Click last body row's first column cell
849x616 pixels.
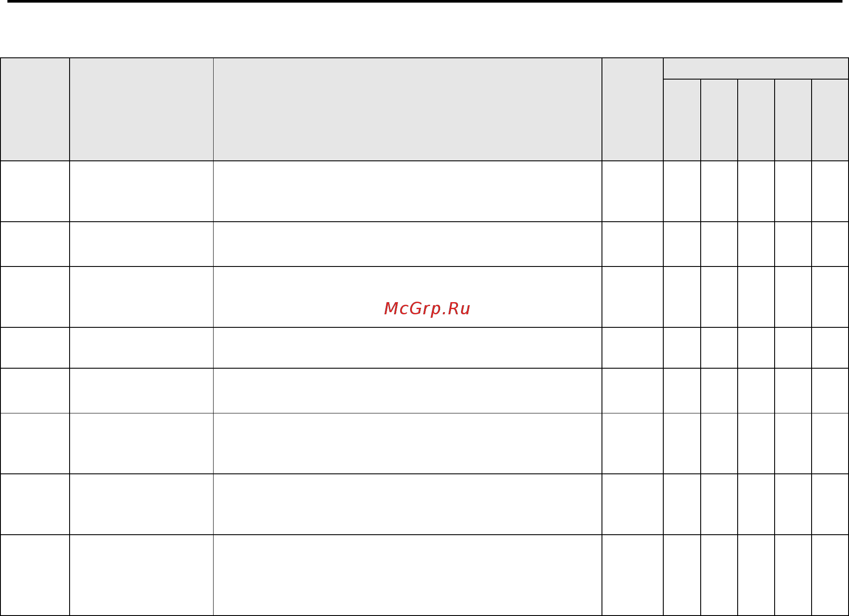(x=35, y=575)
